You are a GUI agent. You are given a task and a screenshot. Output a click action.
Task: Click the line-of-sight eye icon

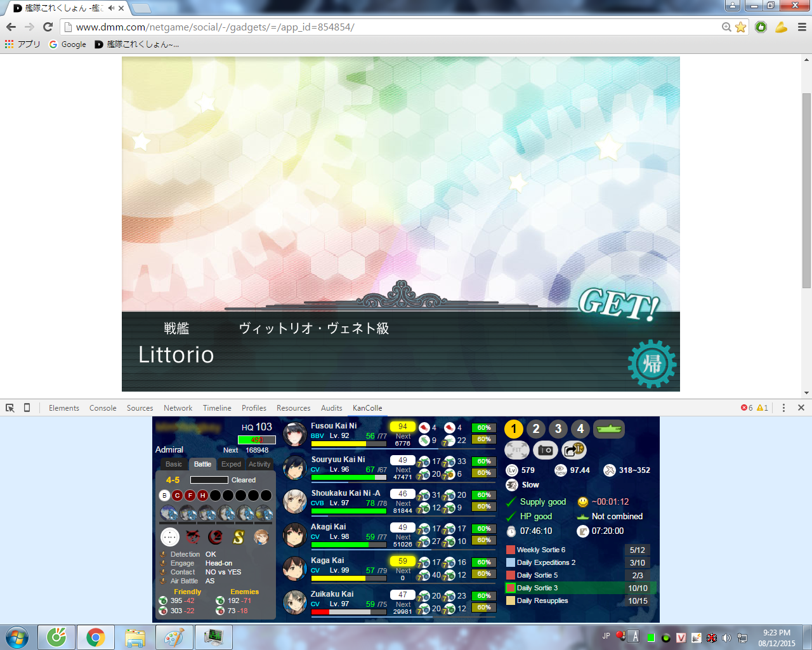561,470
